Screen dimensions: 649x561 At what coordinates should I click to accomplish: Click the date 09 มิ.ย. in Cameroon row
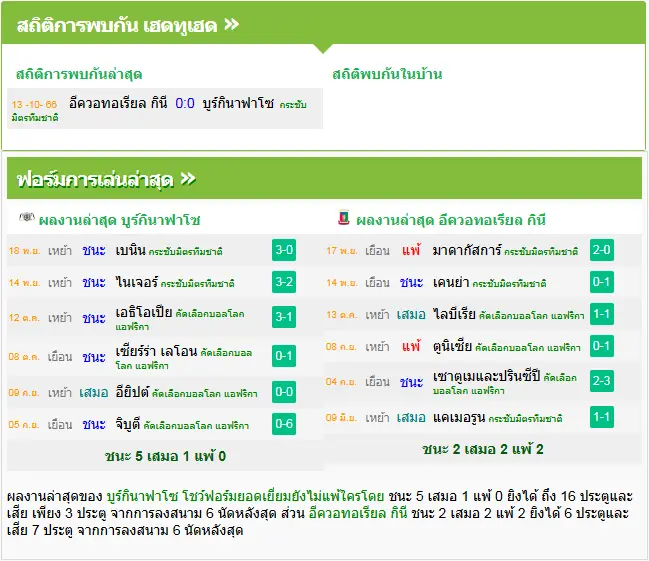pos(341,418)
